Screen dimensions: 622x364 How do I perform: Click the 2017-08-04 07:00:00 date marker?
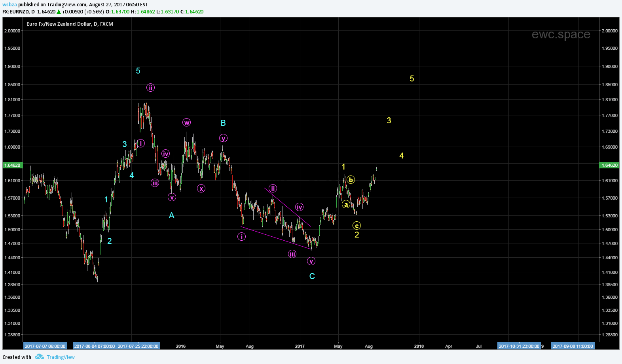tap(95, 346)
